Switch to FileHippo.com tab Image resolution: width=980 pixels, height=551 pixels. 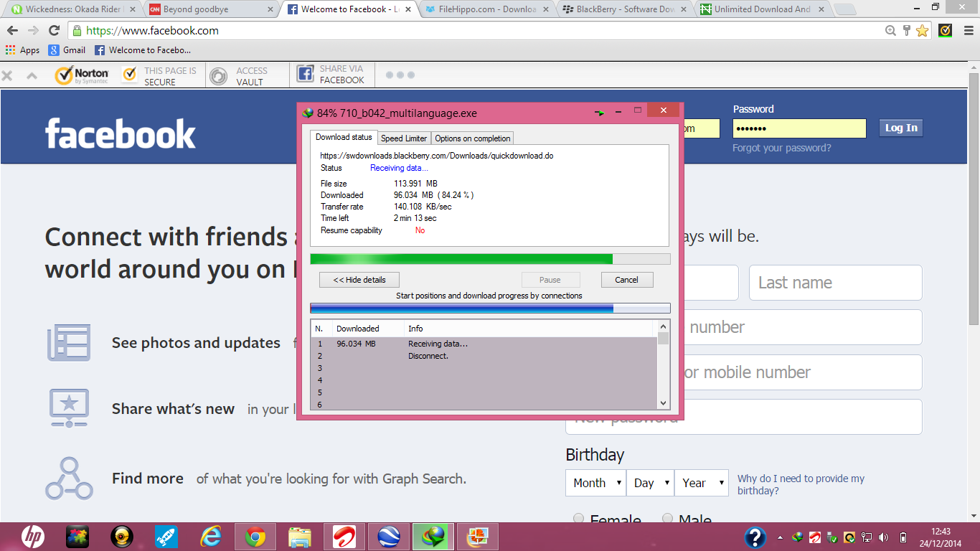[487, 9]
